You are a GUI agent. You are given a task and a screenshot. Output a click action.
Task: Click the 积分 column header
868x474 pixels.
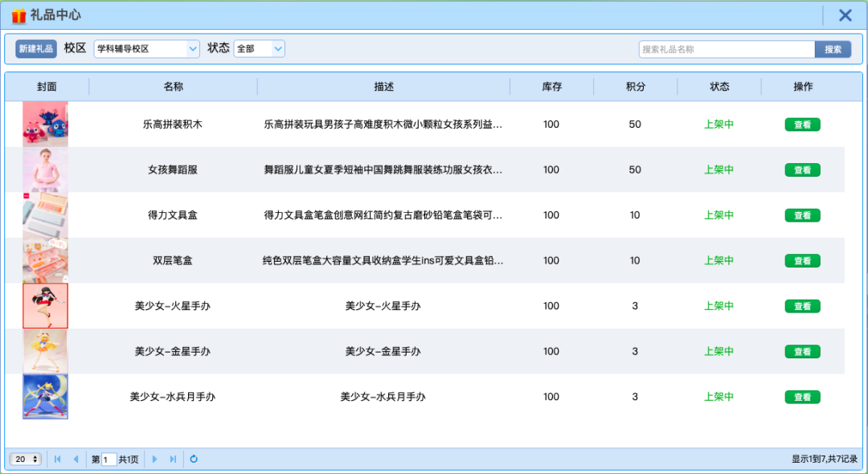[636, 87]
